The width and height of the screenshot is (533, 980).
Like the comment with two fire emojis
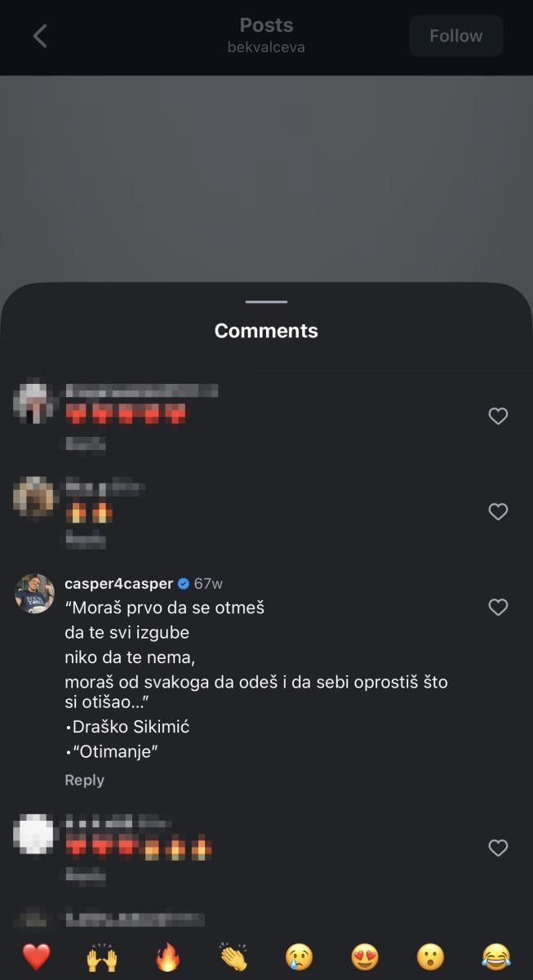(498, 512)
